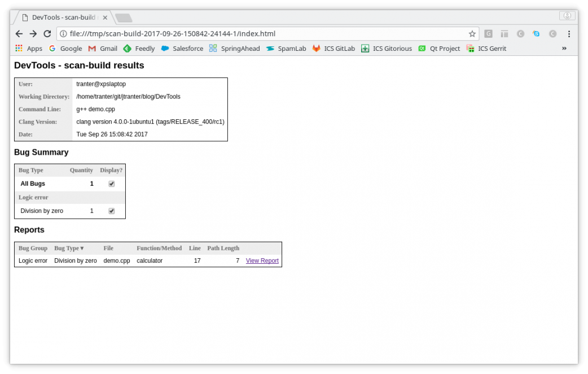Open the Feedly bookmark
The image size is (588, 374).
139,49
